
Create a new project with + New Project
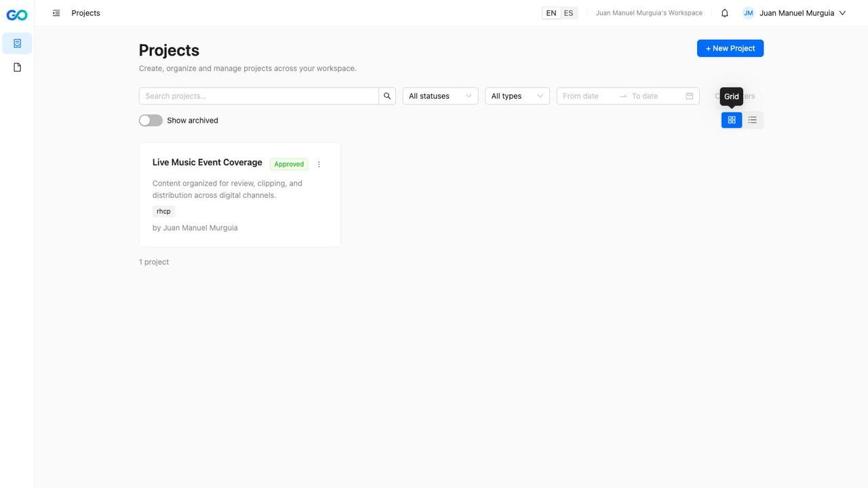730,48
